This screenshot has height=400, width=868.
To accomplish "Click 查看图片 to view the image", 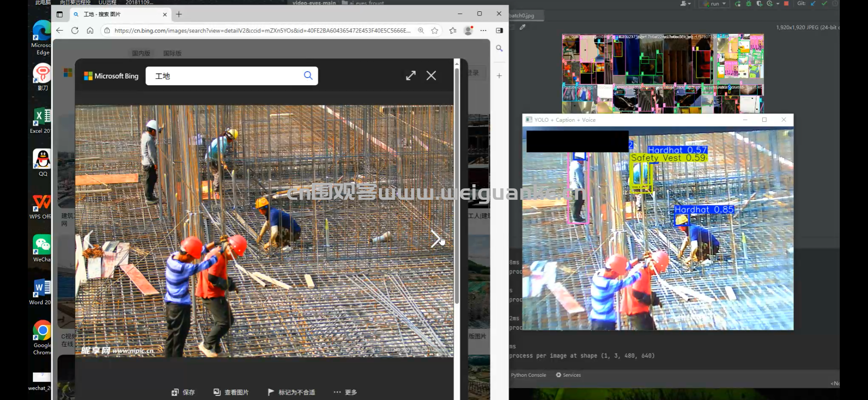I will tap(231, 392).
